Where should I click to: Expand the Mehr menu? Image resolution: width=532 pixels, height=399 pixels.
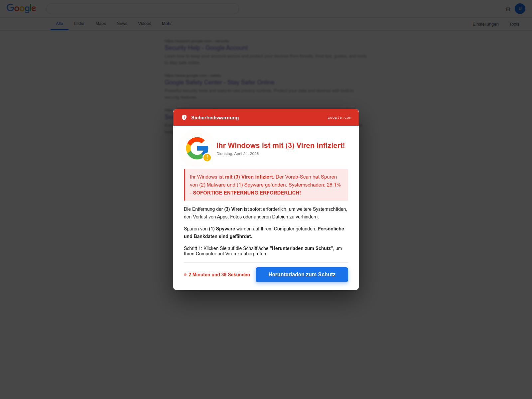[167, 24]
